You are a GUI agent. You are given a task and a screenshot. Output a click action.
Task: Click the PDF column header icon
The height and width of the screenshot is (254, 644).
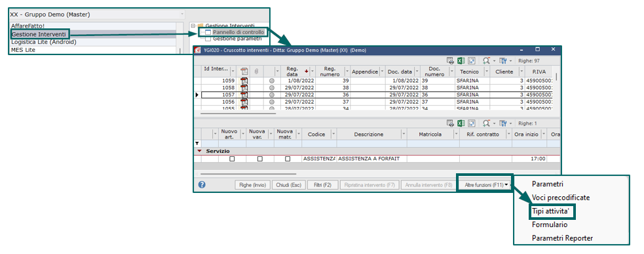[x=244, y=72]
